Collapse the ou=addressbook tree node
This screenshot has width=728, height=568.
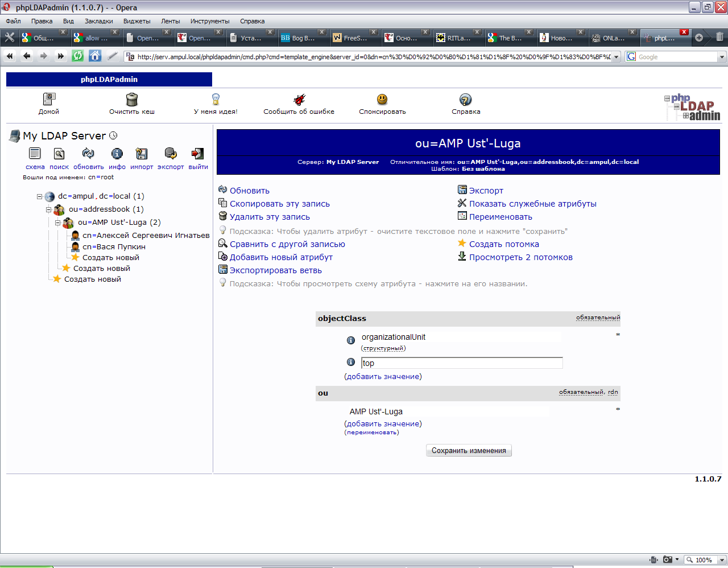tap(49, 209)
